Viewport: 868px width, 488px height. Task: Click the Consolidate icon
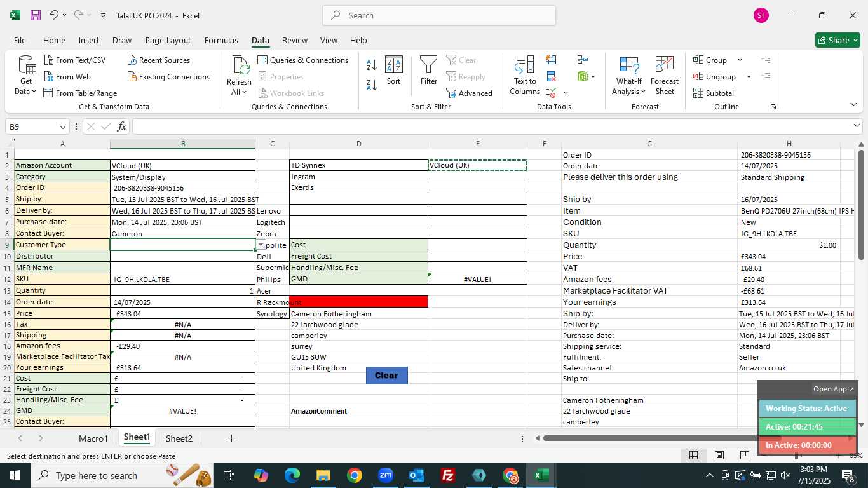pyautogui.click(x=583, y=60)
